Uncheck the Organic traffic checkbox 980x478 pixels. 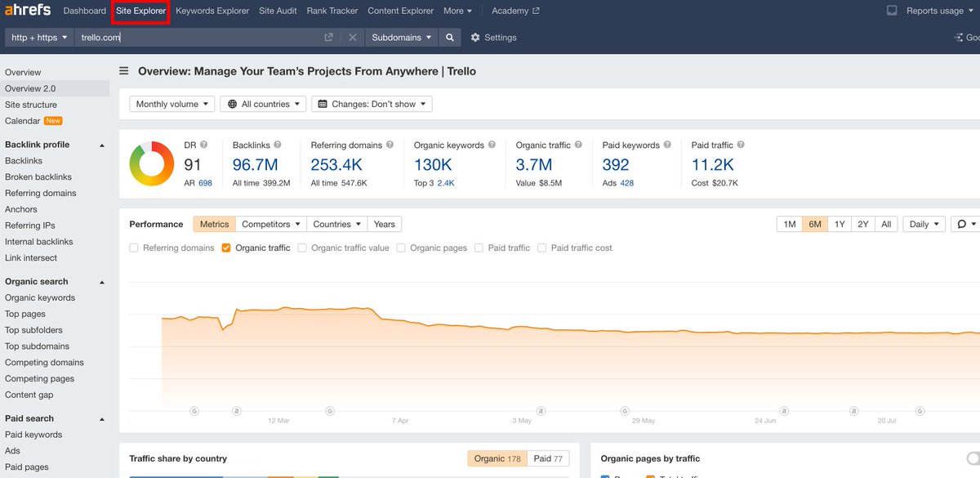click(x=226, y=248)
